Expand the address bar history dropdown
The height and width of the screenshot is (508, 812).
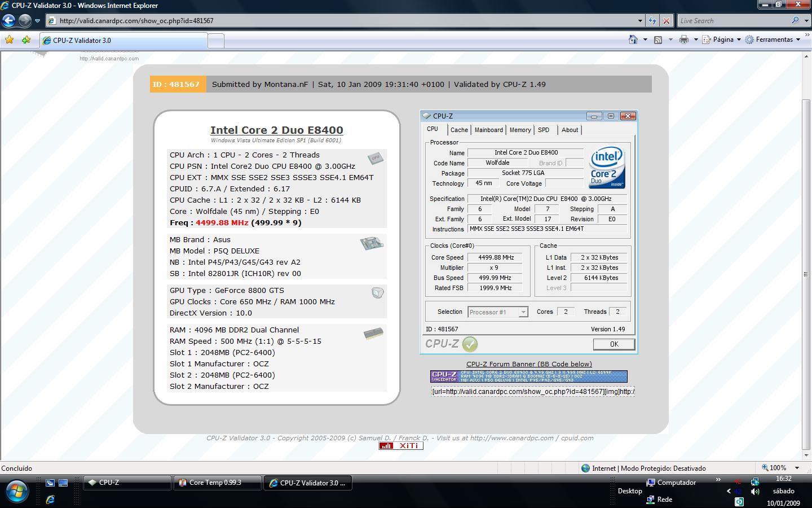640,21
